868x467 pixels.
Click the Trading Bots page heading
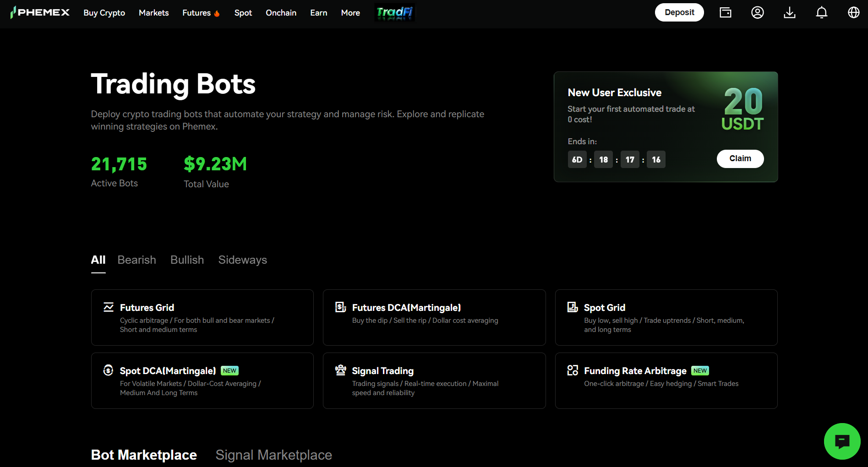(173, 84)
